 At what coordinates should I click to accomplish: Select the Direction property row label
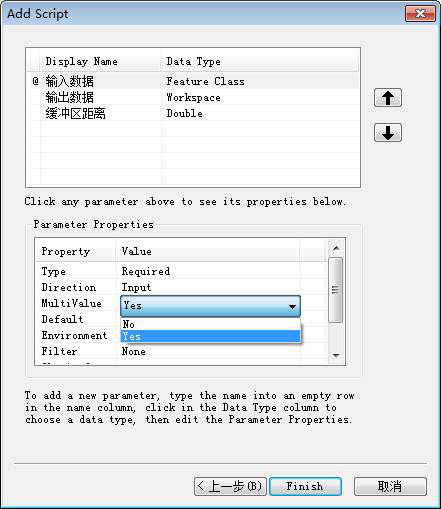coord(69,287)
